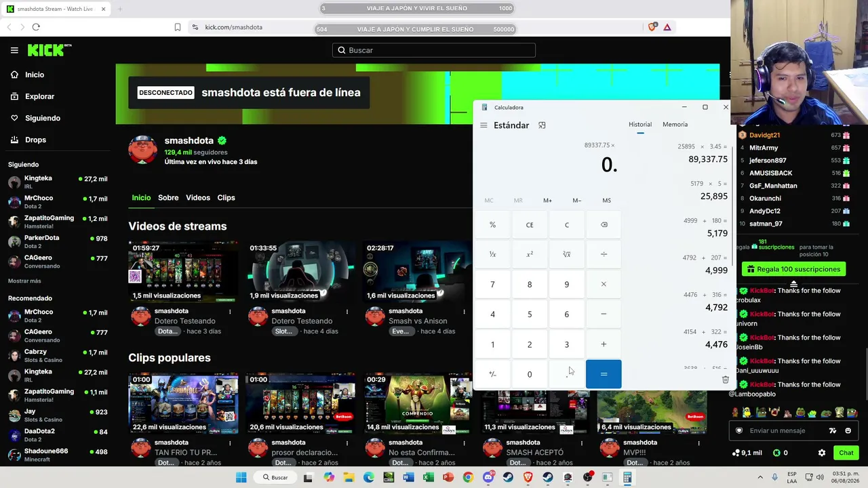Click the percent key in Calculator
The height and width of the screenshot is (488, 868).
coord(493,224)
